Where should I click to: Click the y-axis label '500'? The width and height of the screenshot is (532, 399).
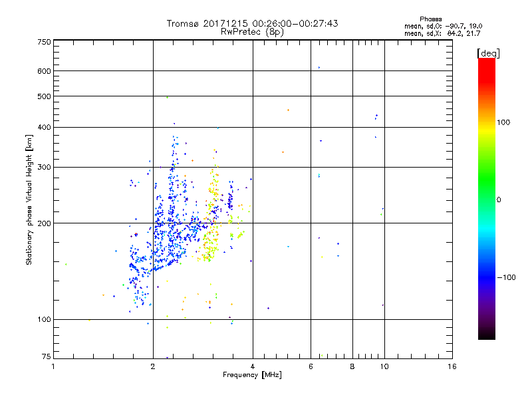pos(45,96)
